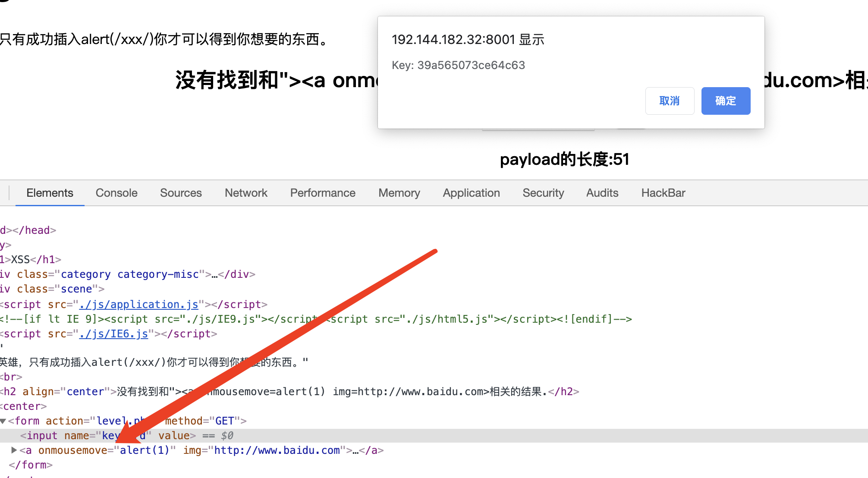Select the Audits tab
Viewport: 868px width, 478px height.
click(602, 193)
